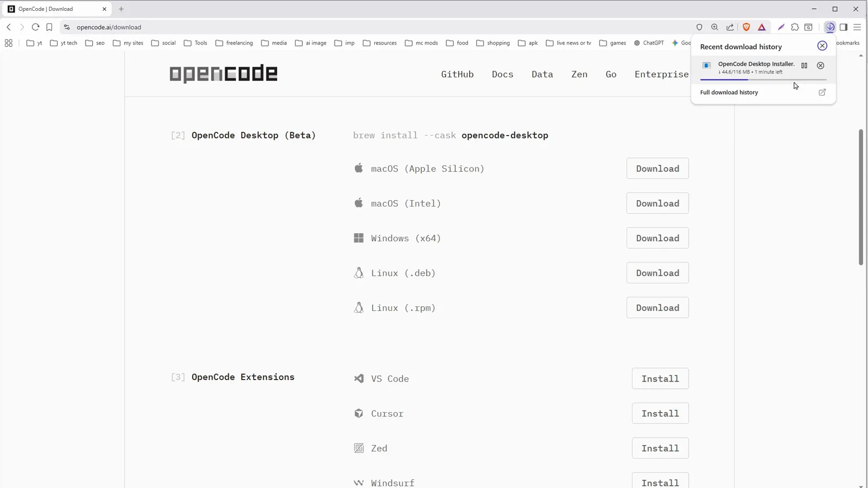
Task: Open the Zen nav link
Action: click(579, 74)
